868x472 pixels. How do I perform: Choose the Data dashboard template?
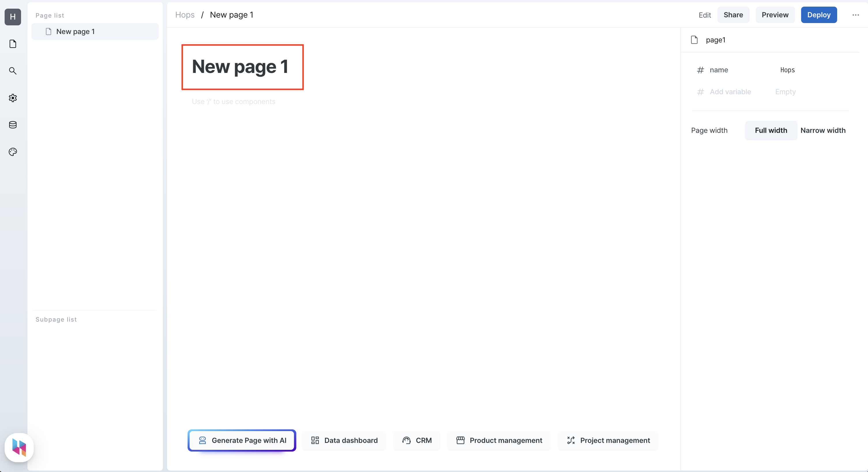coord(344,440)
